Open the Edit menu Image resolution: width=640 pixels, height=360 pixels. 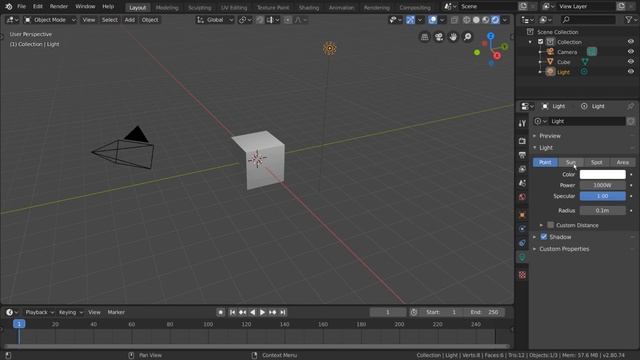click(38, 7)
